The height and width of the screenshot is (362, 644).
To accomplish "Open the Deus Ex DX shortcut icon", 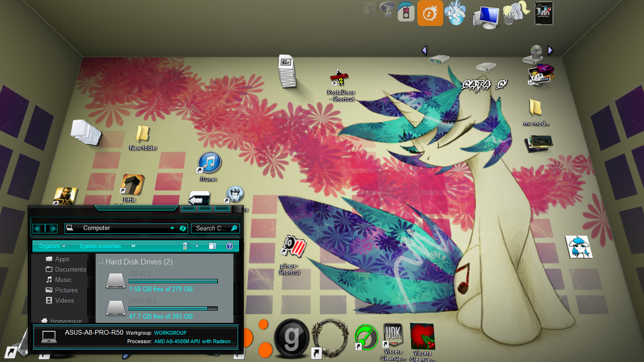I will pos(65,197).
